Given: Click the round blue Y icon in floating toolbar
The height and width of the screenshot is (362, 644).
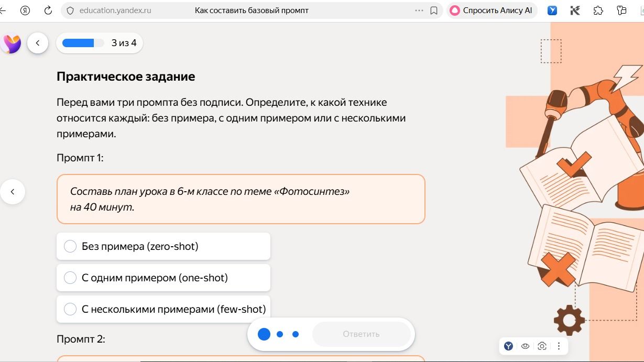Looking at the screenshot, I should click(x=508, y=346).
